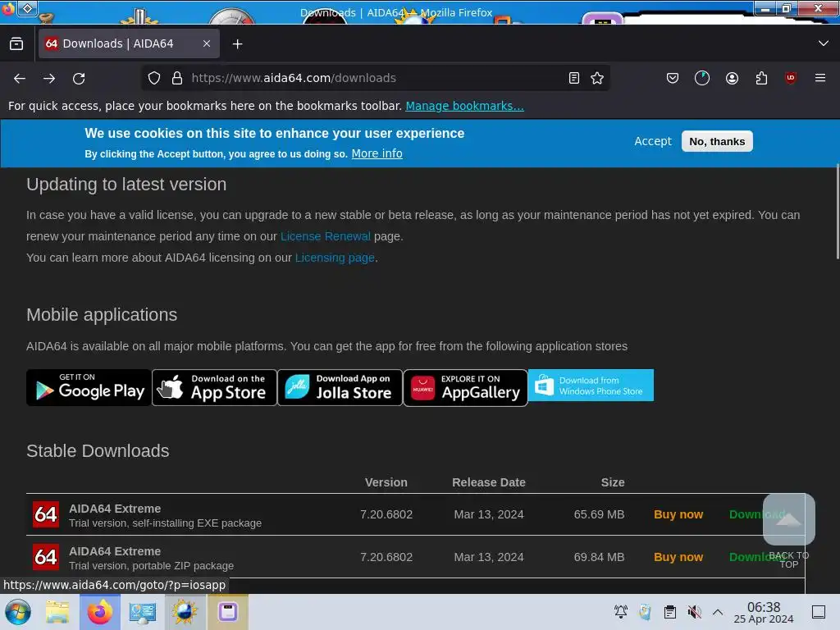Click the site security padlock icon
This screenshot has height=630, width=840.
click(x=177, y=78)
